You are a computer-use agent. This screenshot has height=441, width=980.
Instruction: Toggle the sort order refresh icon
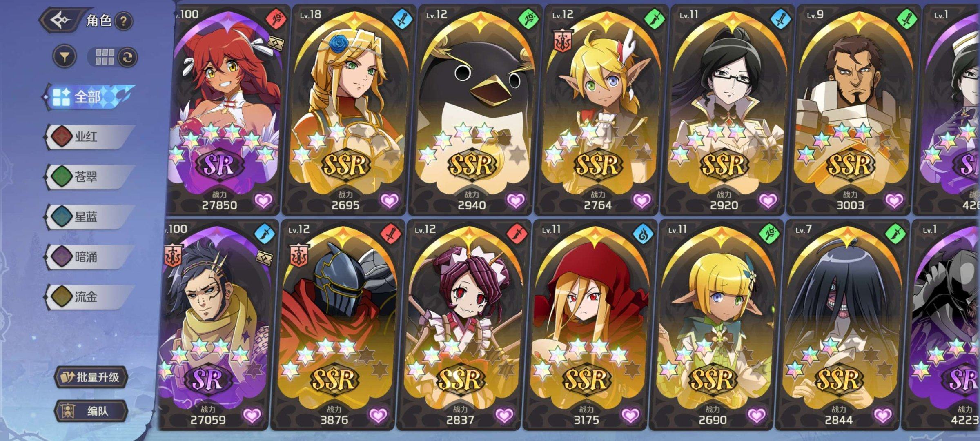pos(127,58)
